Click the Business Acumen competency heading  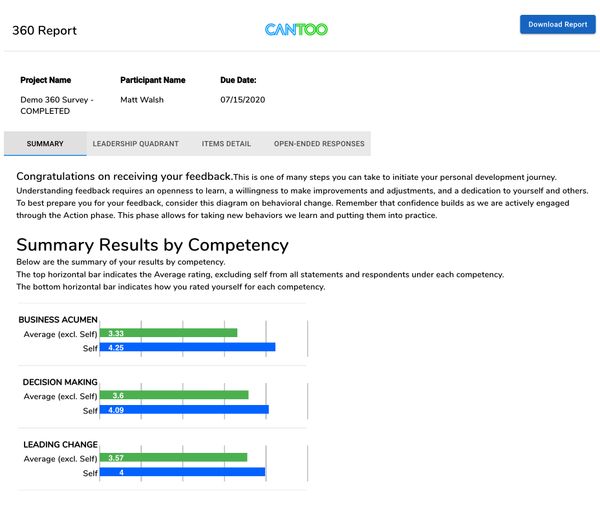[58, 320]
